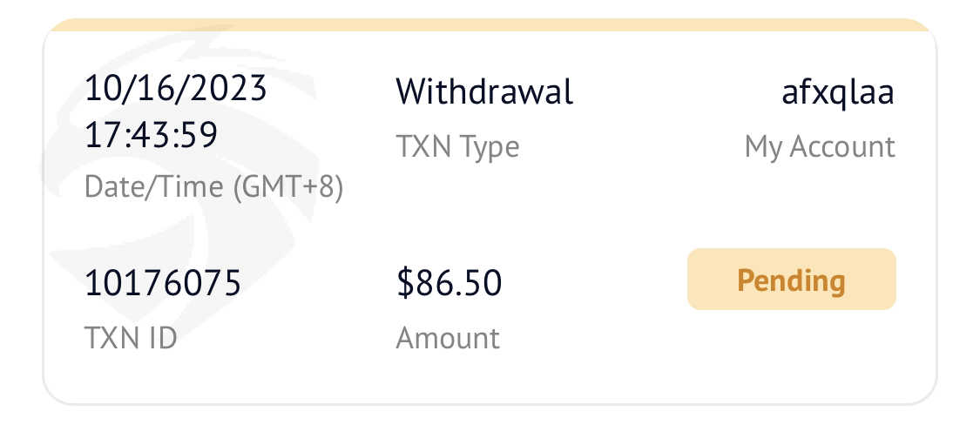Select the date 10/16/2023
This screenshot has width=980, height=425.
[174, 90]
